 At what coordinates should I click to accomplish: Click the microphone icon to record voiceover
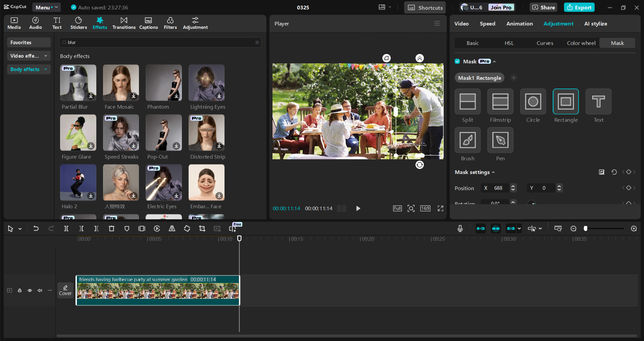click(x=460, y=228)
